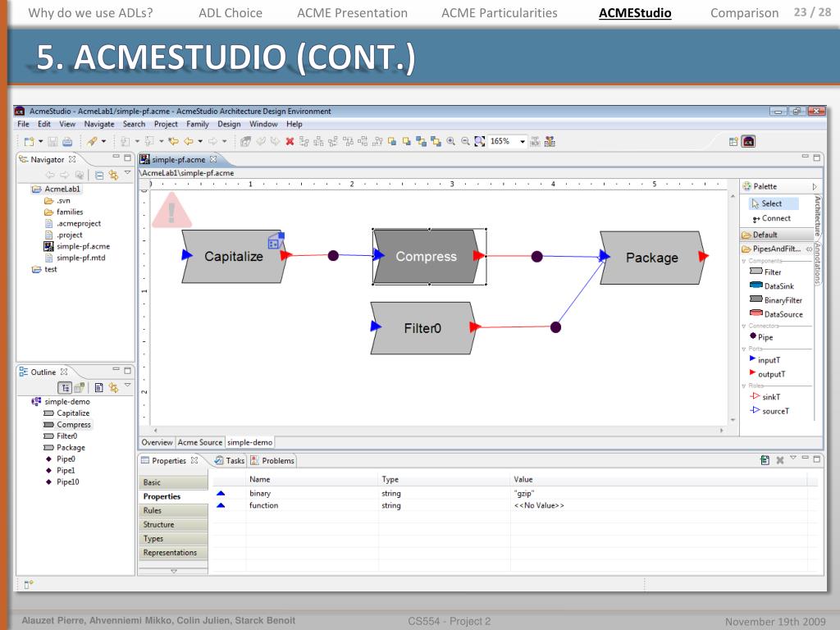Select Capitalize in the Outline tree
Screen dimensions: 840x630
[x=67, y=413]
